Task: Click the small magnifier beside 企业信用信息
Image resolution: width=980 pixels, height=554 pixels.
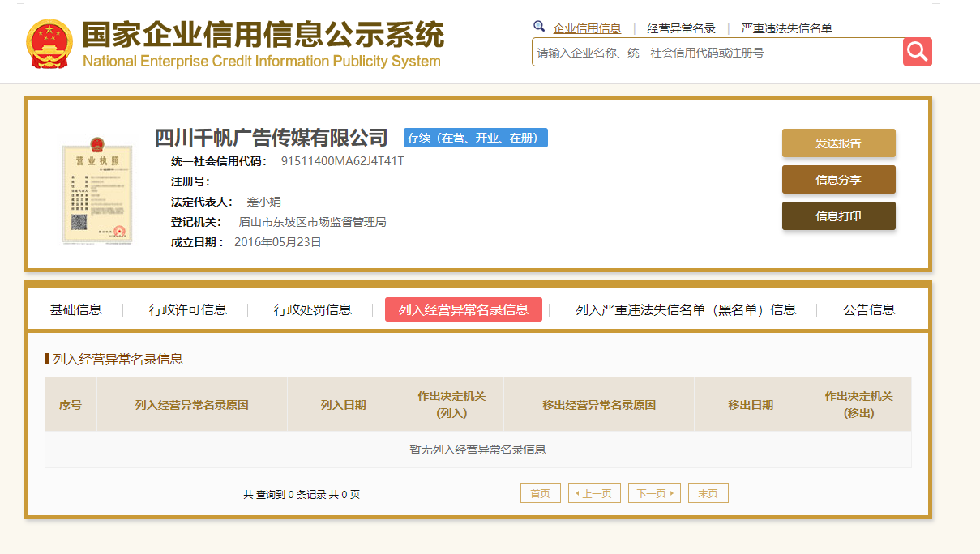Action: tap(539, 27)
